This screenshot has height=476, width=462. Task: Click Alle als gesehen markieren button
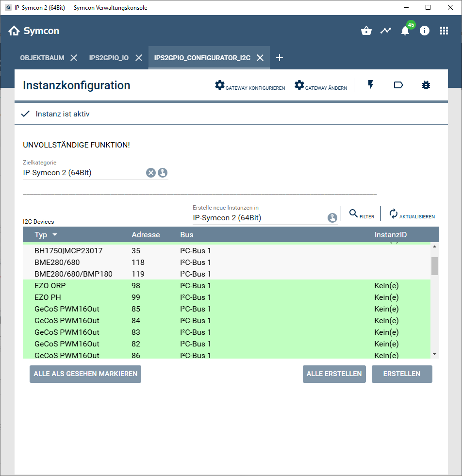click(85, 374)
